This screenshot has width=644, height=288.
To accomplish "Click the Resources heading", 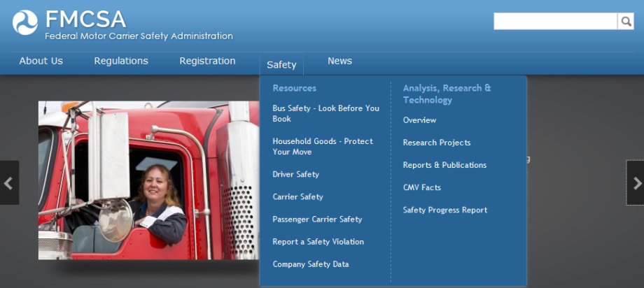I will [295, 88].
